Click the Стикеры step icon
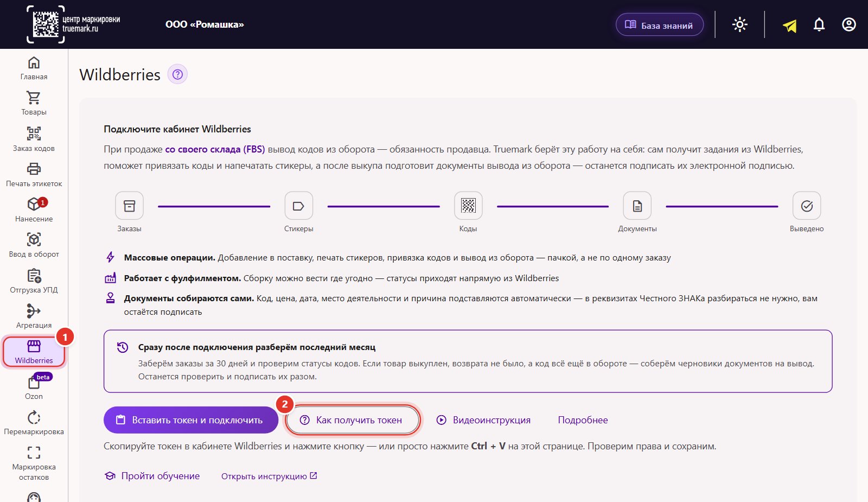The height and width of the screenshot is (502, 868). [299, 206]
